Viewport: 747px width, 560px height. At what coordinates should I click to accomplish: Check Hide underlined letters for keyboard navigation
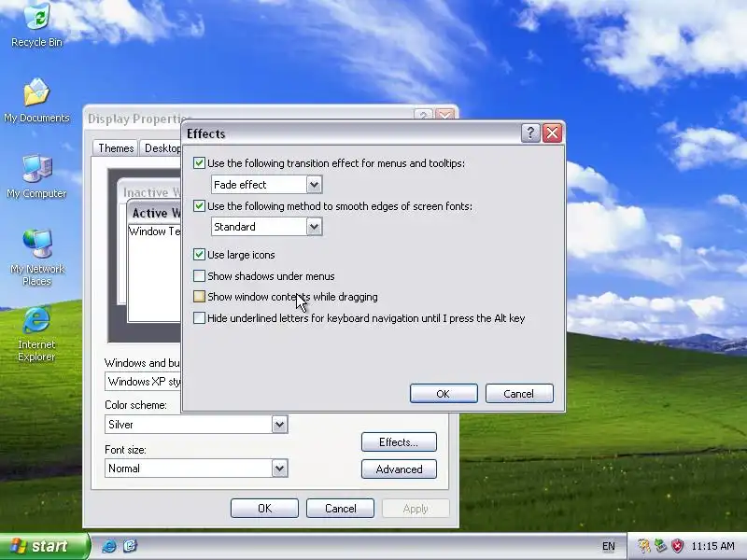point(199,317)
